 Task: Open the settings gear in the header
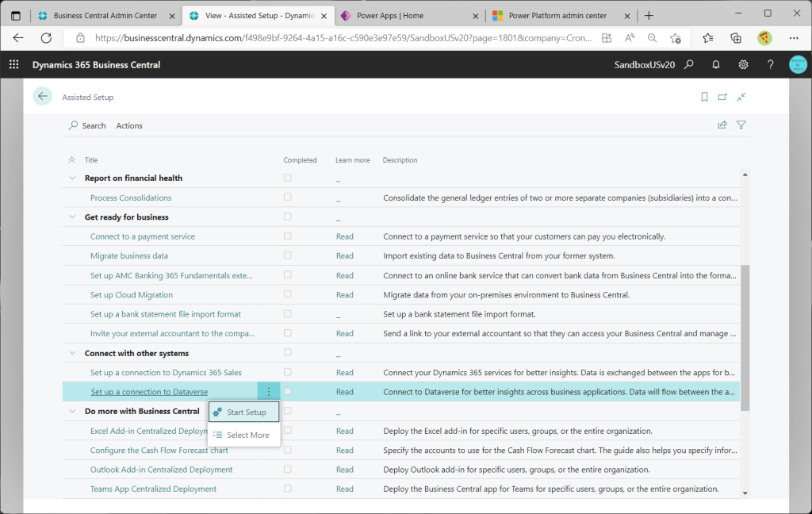pos(743,64)
